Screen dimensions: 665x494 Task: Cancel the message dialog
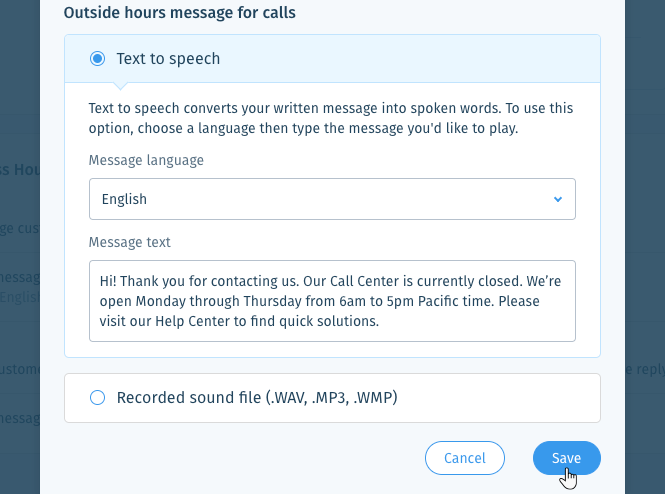click(x=465, y=458)
